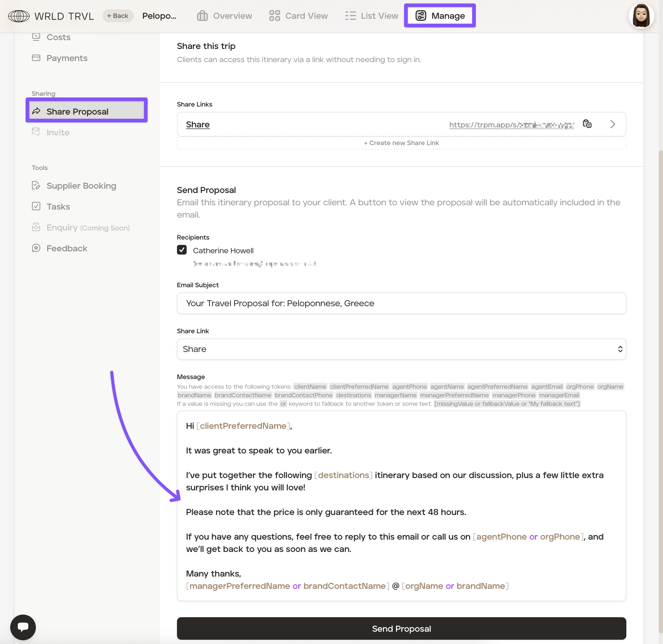Click the Send Proposal button
This screenshot has width=663, height=644.
pyautogui.click(x=401, y=628)
